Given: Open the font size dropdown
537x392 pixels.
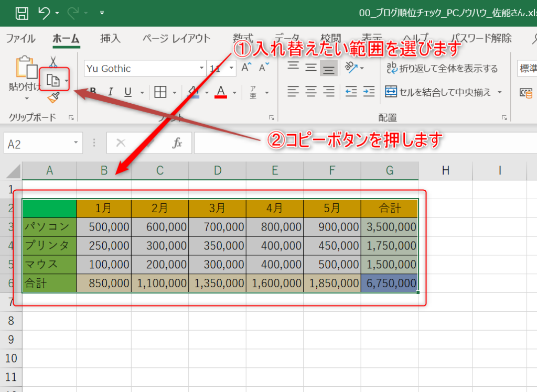Looking at the screenshot, I should point(231,68).
